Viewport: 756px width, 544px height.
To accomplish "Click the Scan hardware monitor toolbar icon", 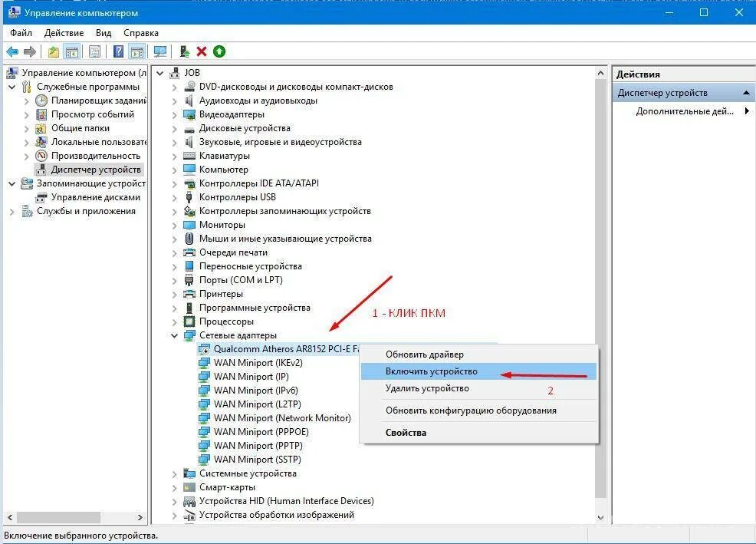I will pyautogui.click(x=160, y=51).
